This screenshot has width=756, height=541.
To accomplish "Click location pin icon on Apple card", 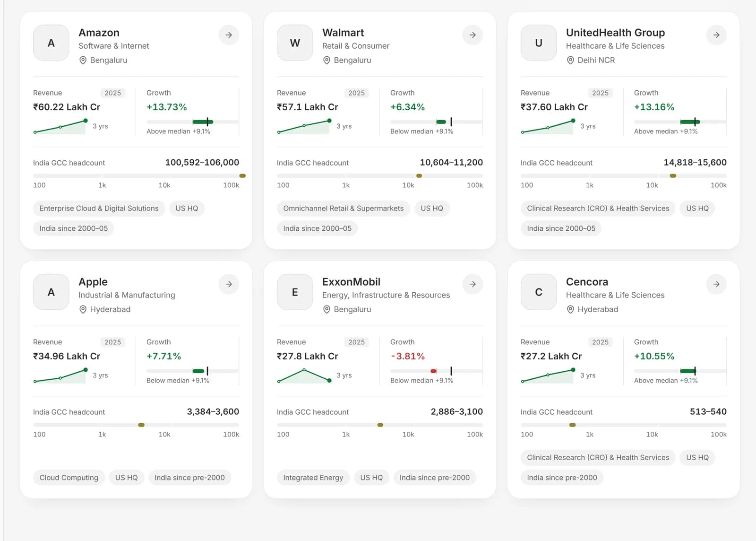I will pyautogui.click(x=83, y=310).
